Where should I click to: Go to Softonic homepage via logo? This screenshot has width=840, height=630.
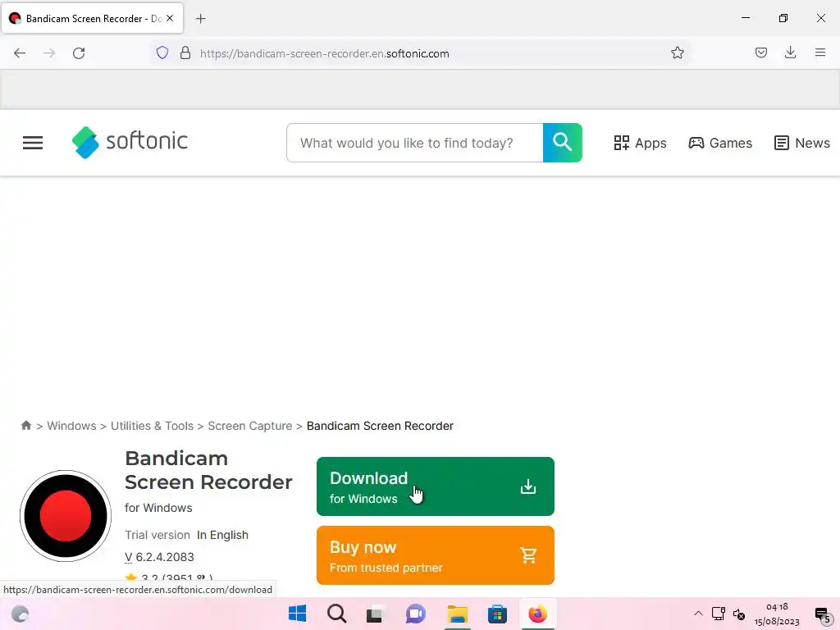click(x=130, y=142)
